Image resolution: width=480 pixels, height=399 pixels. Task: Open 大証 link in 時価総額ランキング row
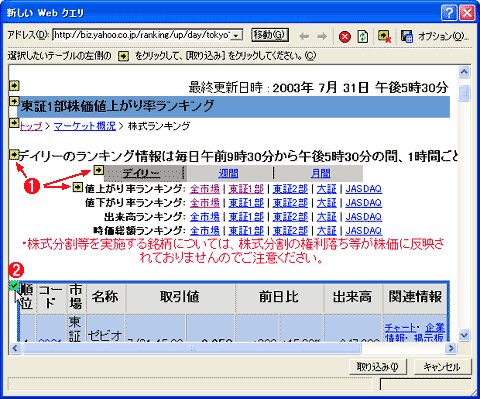point(326,231)
